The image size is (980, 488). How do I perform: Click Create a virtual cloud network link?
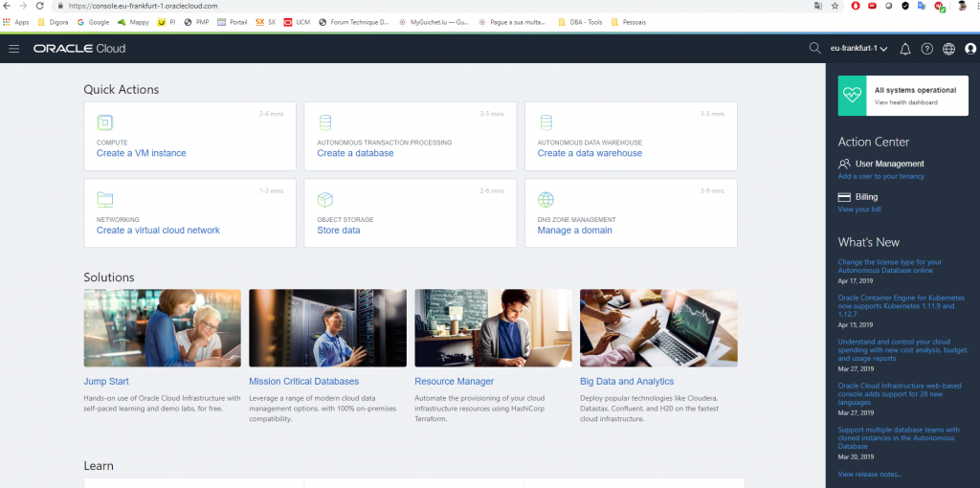click(x=158, y=230)
